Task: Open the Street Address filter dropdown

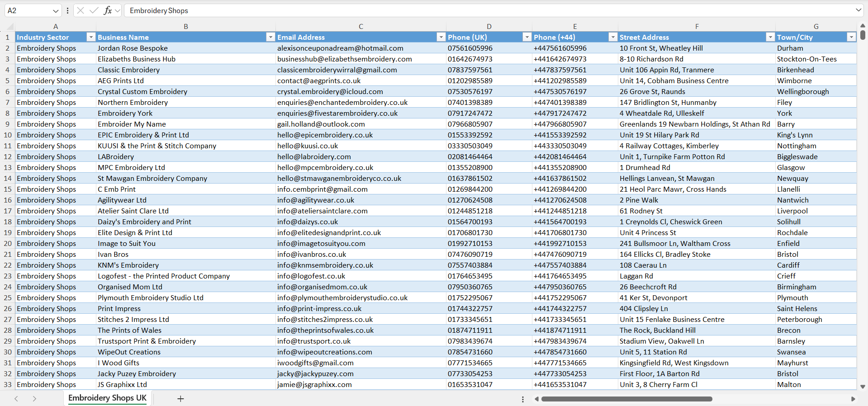Action: click(x=770, y=37)
